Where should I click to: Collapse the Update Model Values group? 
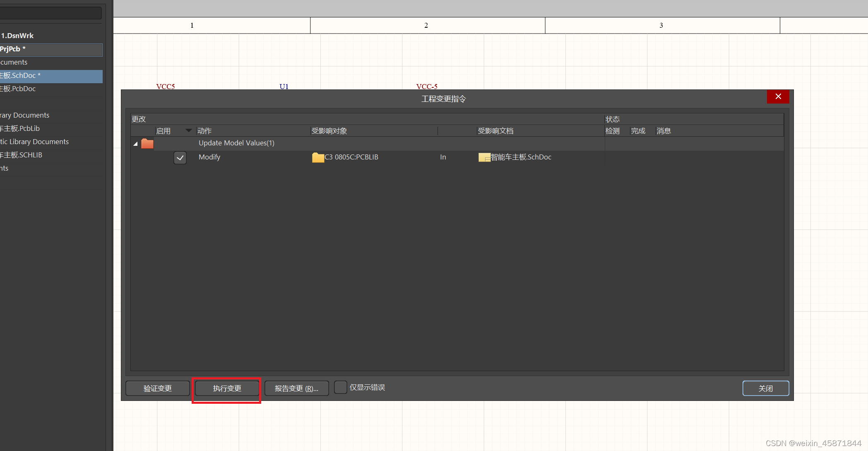135,144
